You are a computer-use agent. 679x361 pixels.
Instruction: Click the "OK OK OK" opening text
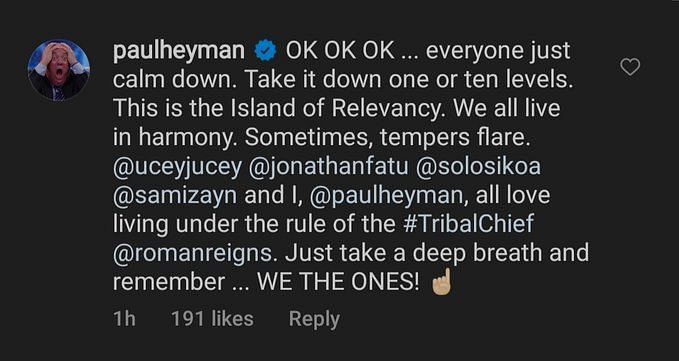[339, 52]
